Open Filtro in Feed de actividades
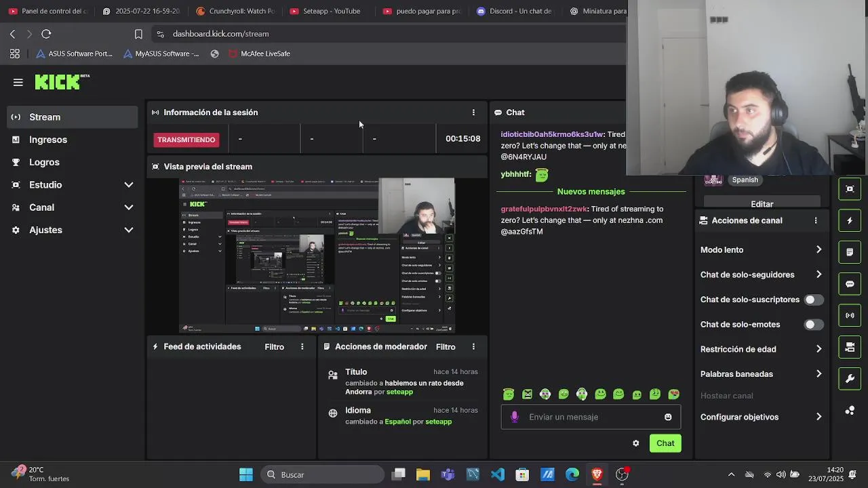 coord(275,346)
